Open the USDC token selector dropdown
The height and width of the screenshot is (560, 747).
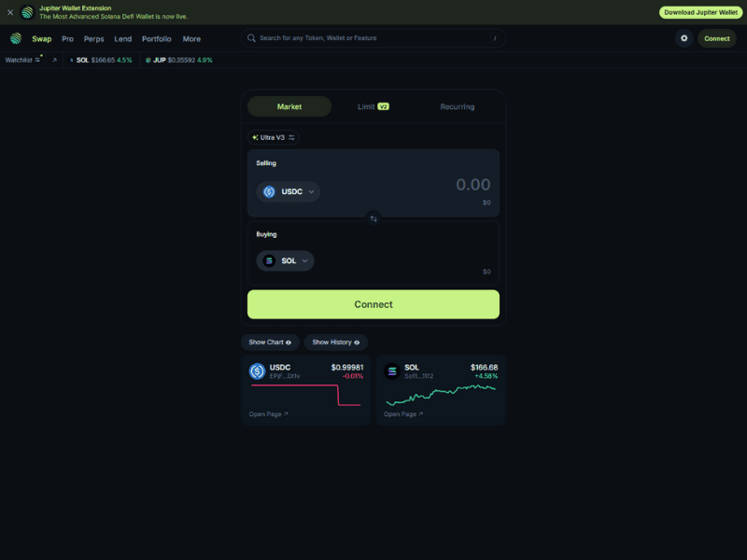(x=288, y=191)
